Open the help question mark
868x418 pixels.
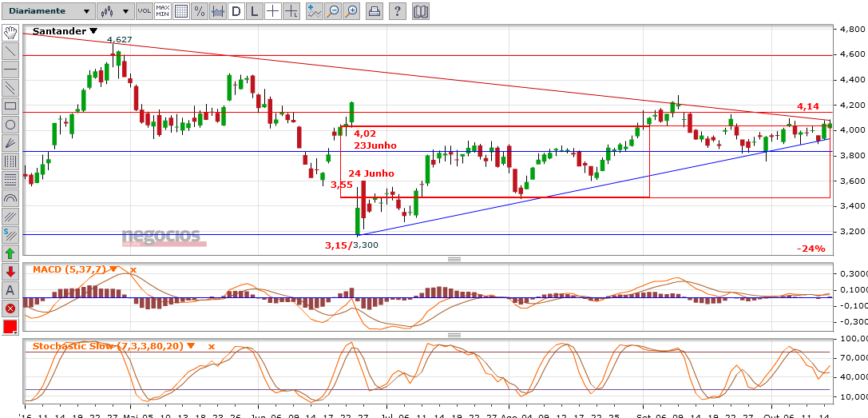click(x=398, y=11)
